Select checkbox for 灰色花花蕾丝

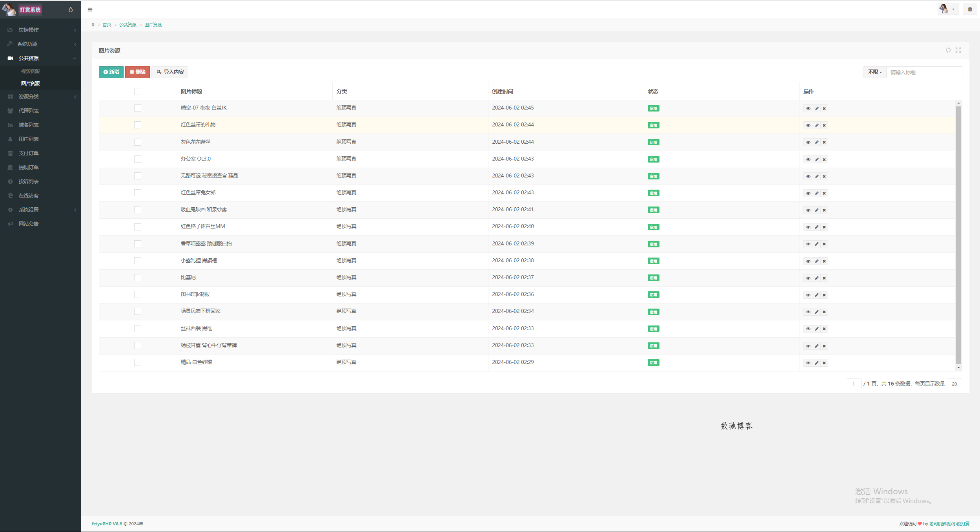pyautogui.click(x=138, y=142)
